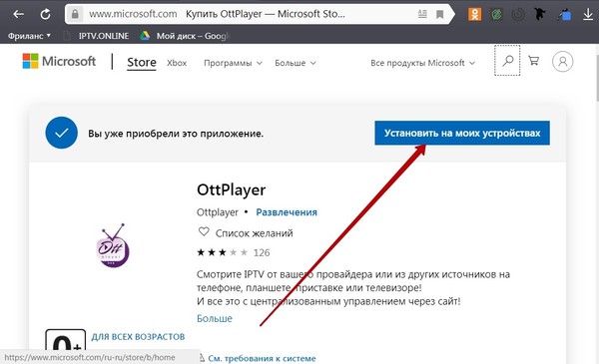Click the bookmark icon in the address bar
599x364 pixels.
pyautogui.click(x=439, y=15)
